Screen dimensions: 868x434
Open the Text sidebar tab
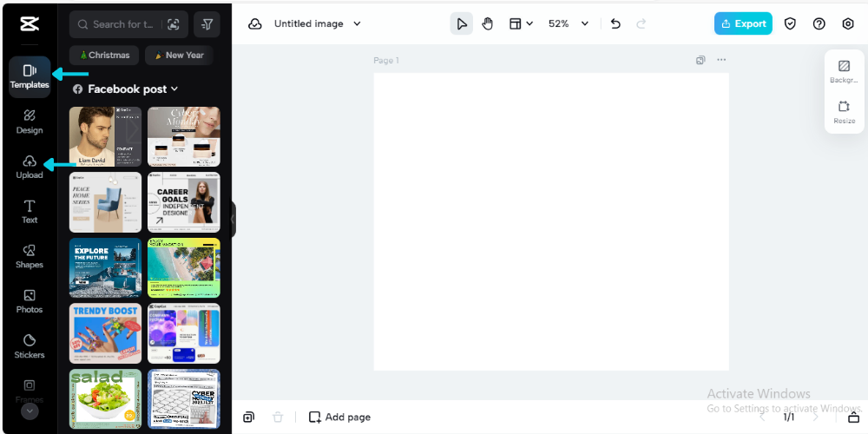coord(30,212)
